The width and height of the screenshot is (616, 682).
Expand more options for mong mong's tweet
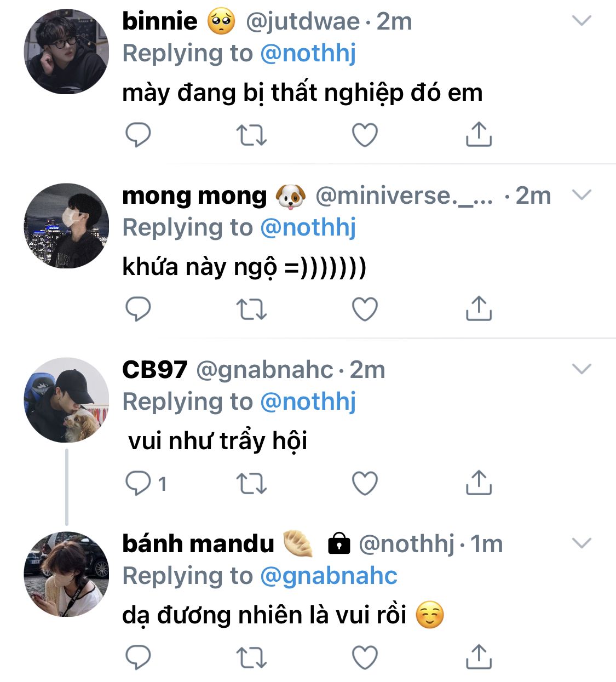click(582, 195)
